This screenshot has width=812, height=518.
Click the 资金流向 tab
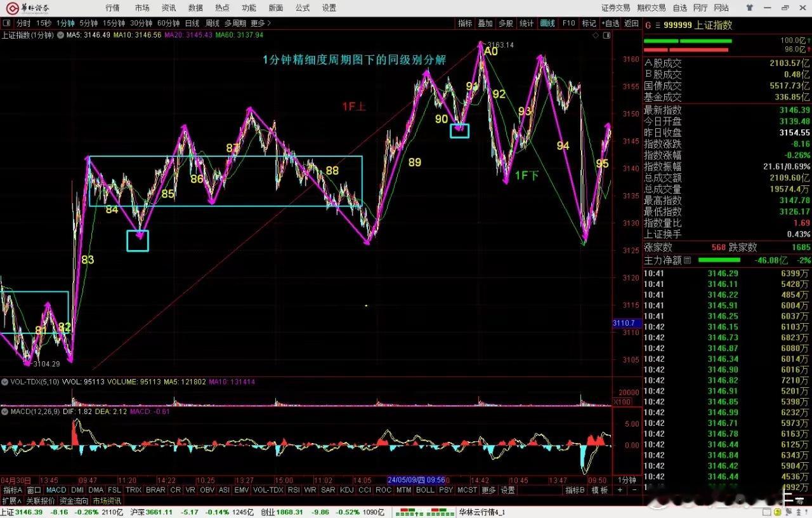[x=74, y=501]
